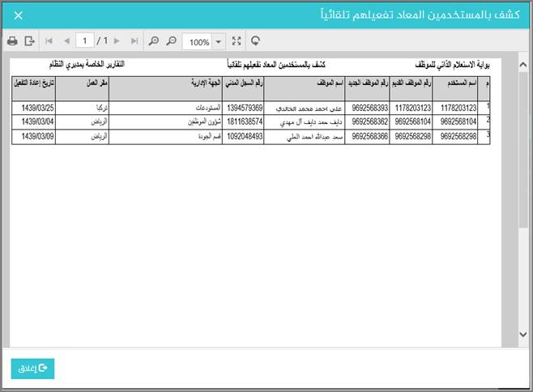This screenshot has height=392, width=533.
Task: Click scrollbar down arrow
Action: click(523, 334)
